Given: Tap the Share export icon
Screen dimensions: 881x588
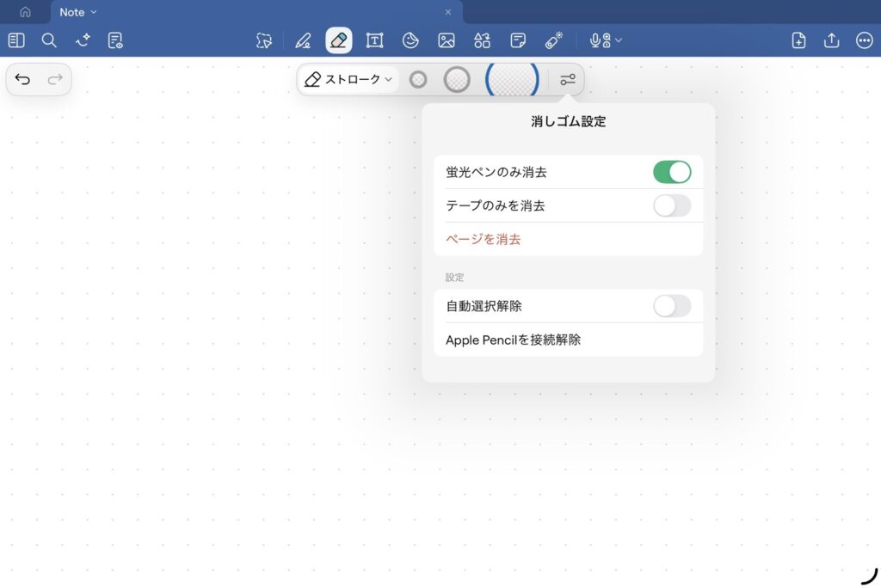Looking at the screenshot, I should click(x=831, y=40).
